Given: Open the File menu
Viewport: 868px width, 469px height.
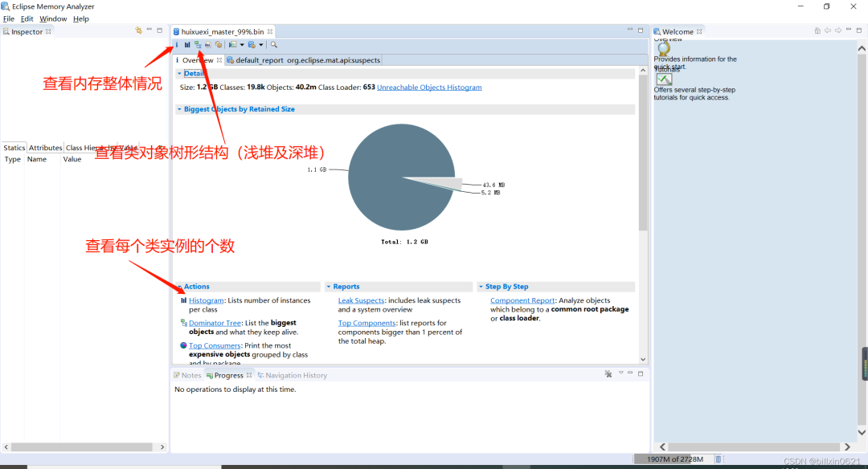Looking at the screenshot, I should [9, 18].
